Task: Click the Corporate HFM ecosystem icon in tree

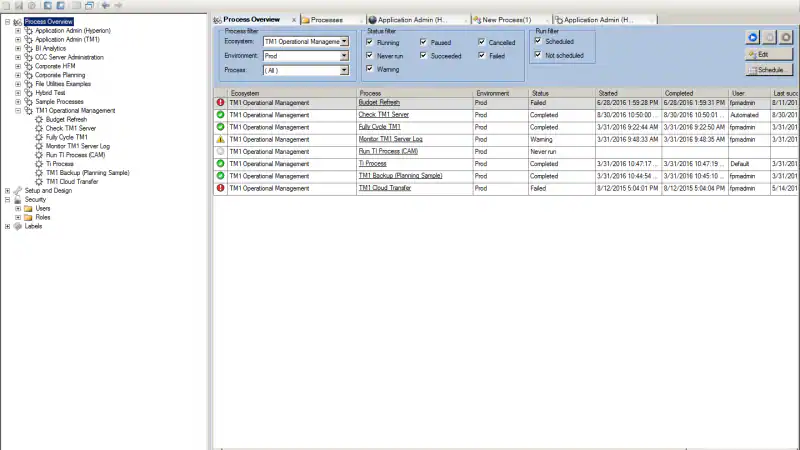Action: (29, 66)
